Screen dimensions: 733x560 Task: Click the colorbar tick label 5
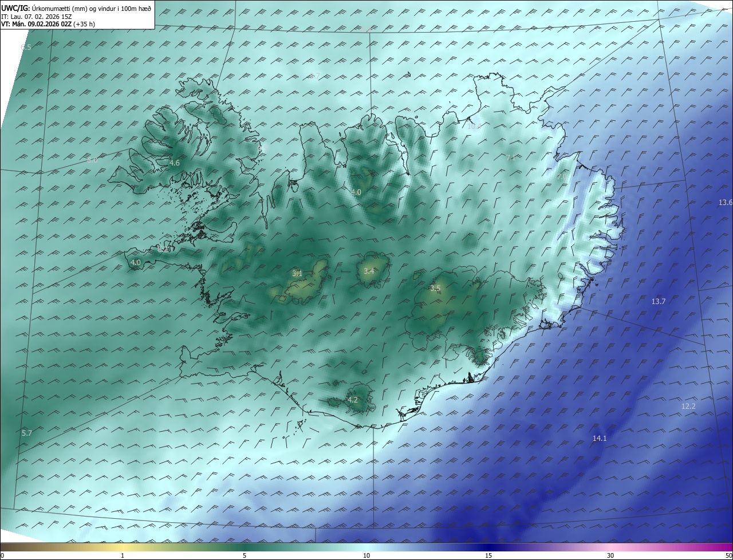point(245,555)
